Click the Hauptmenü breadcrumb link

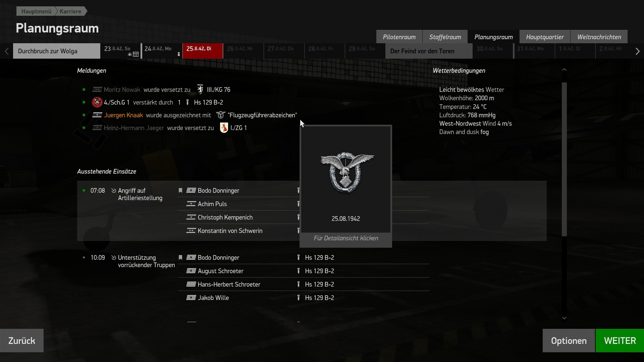coord(36,11)
